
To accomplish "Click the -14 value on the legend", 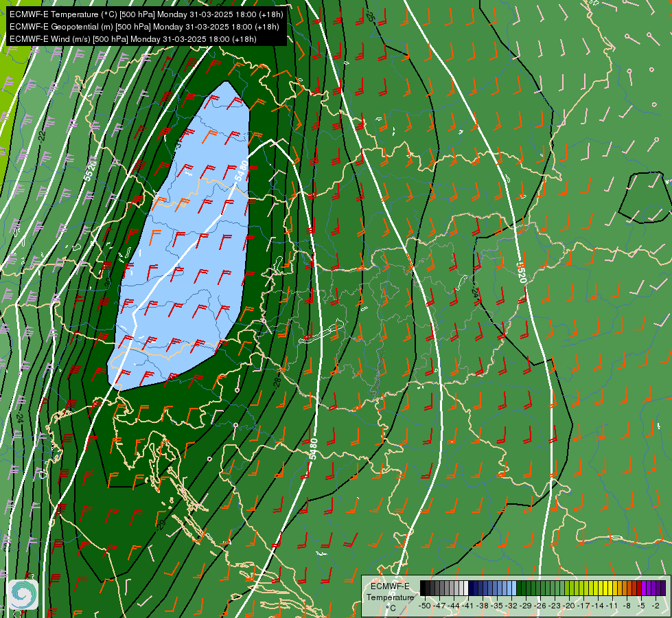I will tap(598, 606).
